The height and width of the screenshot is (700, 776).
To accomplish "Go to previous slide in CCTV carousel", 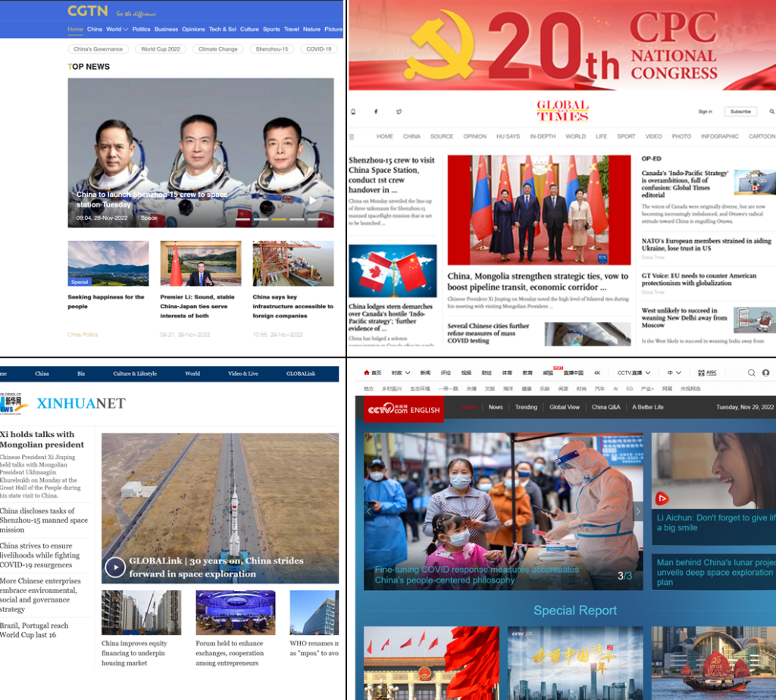I will pos(369,511).
